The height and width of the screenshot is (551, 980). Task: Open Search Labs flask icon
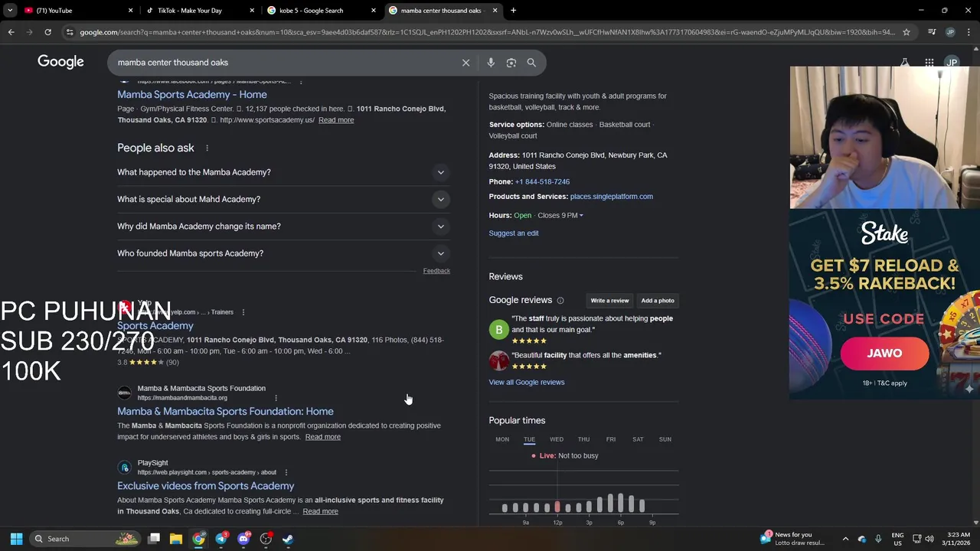[904, 63]
